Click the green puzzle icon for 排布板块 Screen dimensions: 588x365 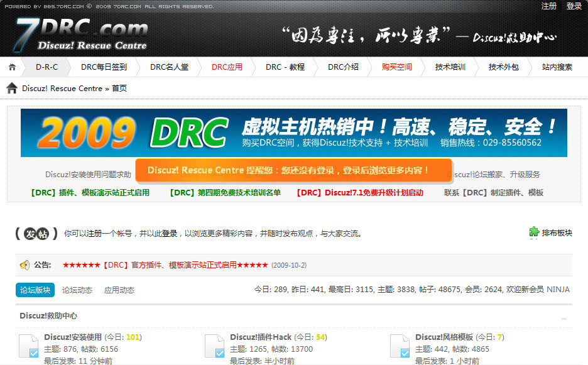pos(534,232)
